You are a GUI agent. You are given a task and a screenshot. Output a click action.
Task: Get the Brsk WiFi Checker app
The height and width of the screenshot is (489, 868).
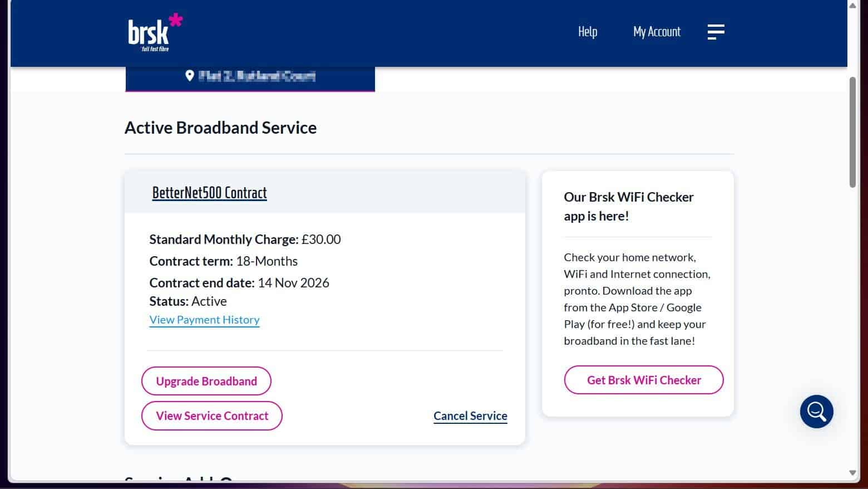(643, 380)
